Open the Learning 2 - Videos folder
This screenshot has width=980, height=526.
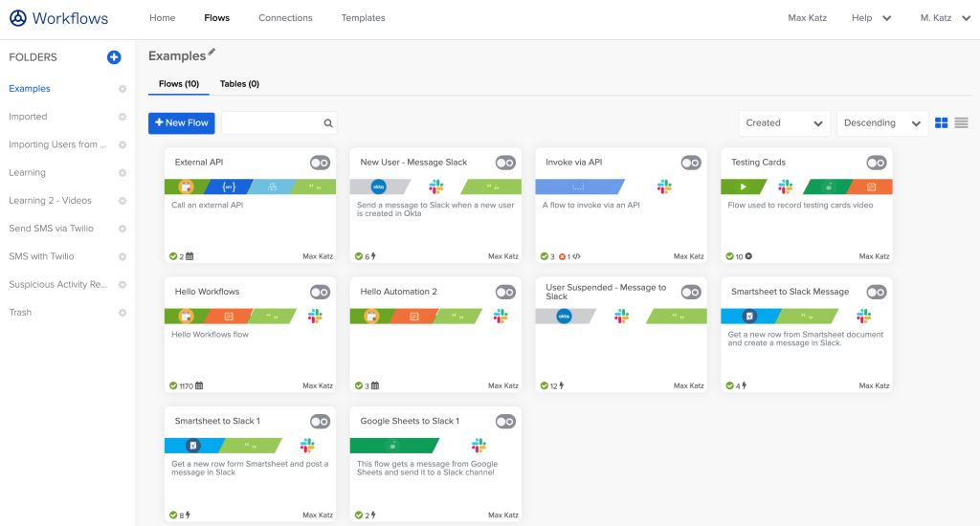51,201
